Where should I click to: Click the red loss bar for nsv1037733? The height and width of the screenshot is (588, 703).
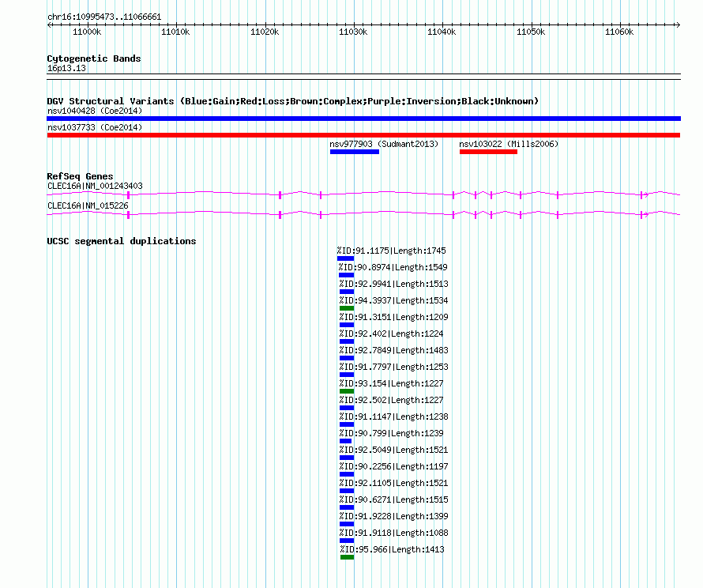point(363,135)
